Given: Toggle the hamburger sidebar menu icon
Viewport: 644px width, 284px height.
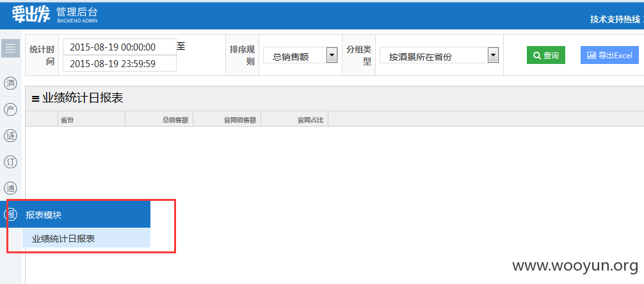Looking at the screenshot, I should pos(10,48).
